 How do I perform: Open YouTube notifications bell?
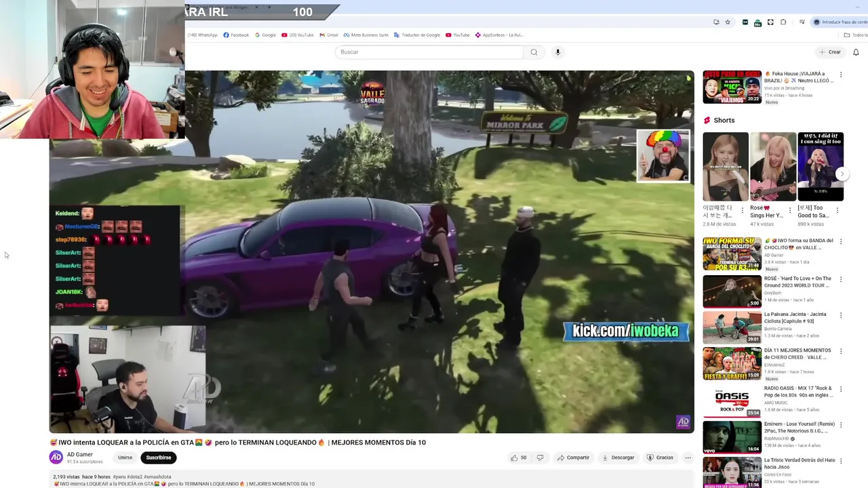click(856, 52)
